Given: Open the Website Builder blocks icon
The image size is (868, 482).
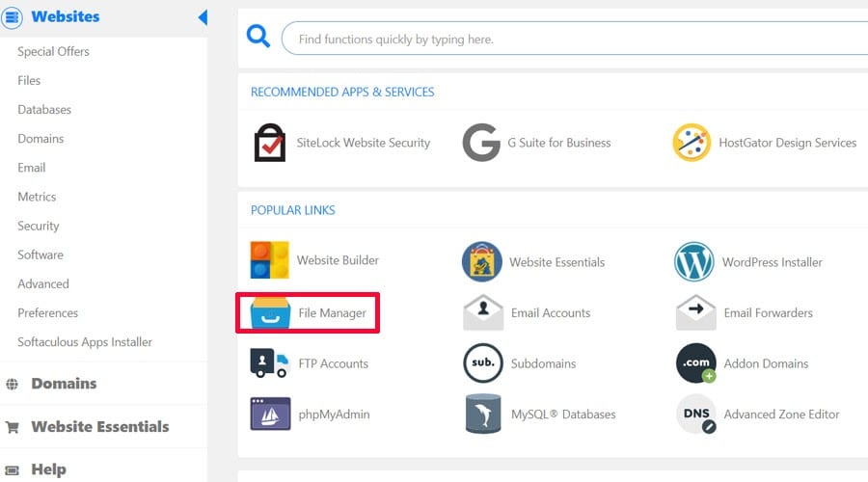Looking at the screenshot, I should click(270, 260).
